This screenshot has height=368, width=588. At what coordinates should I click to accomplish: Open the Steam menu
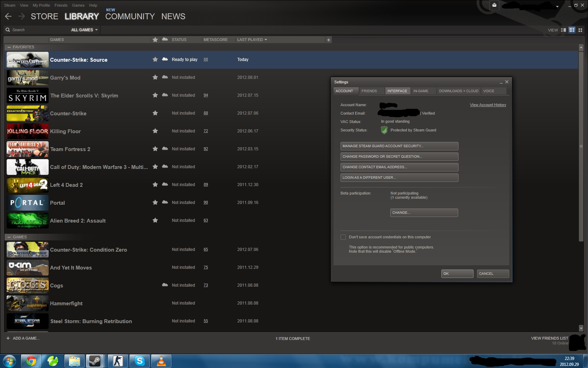tap(10, 5)
